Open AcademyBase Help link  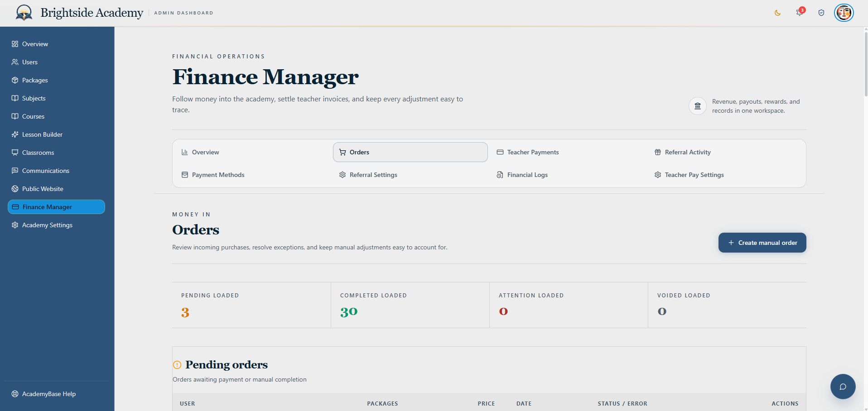(56, 394)
